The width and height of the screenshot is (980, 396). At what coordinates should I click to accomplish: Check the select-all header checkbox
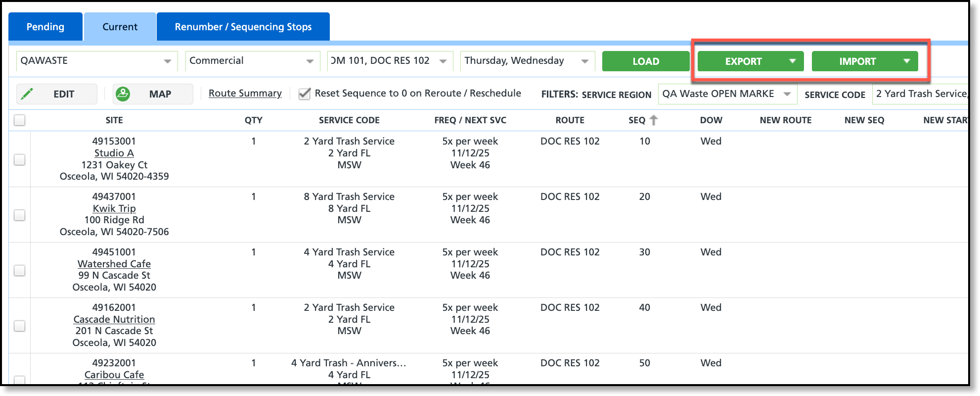[20, 120]
